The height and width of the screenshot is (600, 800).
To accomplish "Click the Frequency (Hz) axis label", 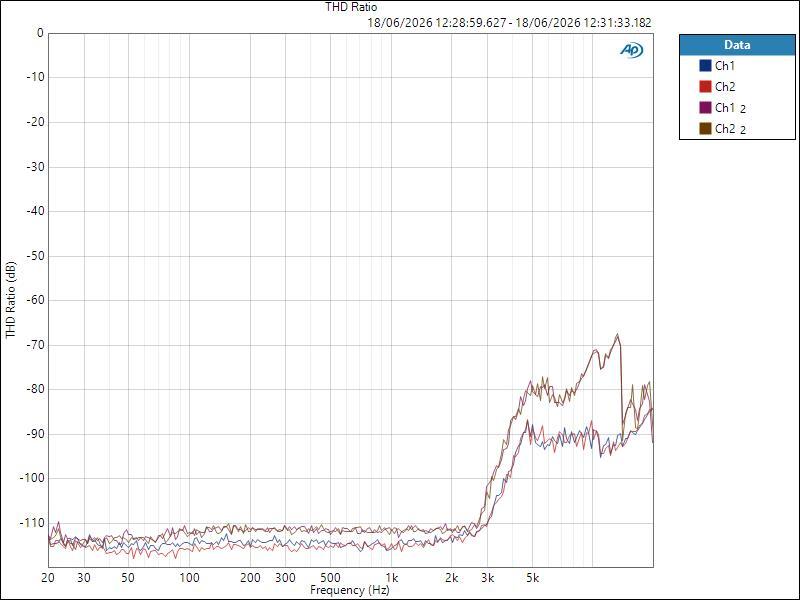I will [350, 590].
